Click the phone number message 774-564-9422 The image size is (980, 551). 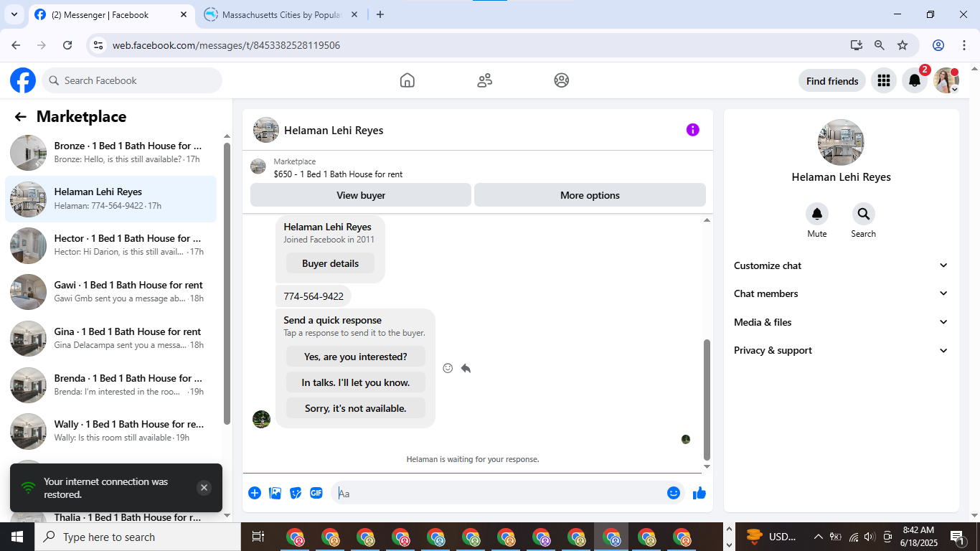pyautogui.click(x=314, y=296)
